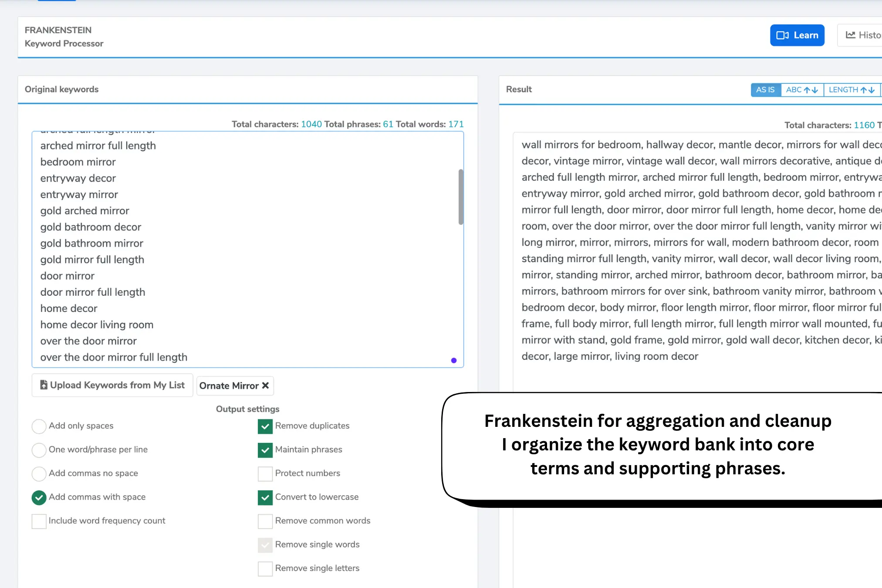Click the total characters 1040 value
882x588 pixels.
click(x=311, y=124)
